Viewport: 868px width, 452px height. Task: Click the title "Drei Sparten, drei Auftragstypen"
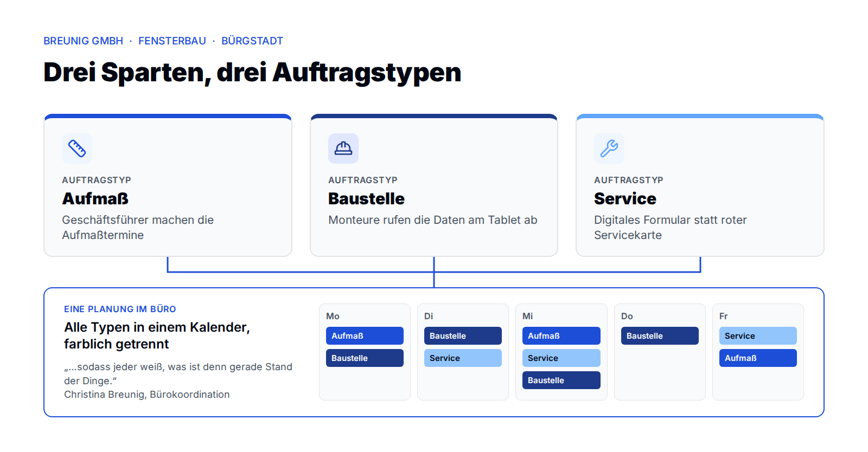tap(252, 73)
